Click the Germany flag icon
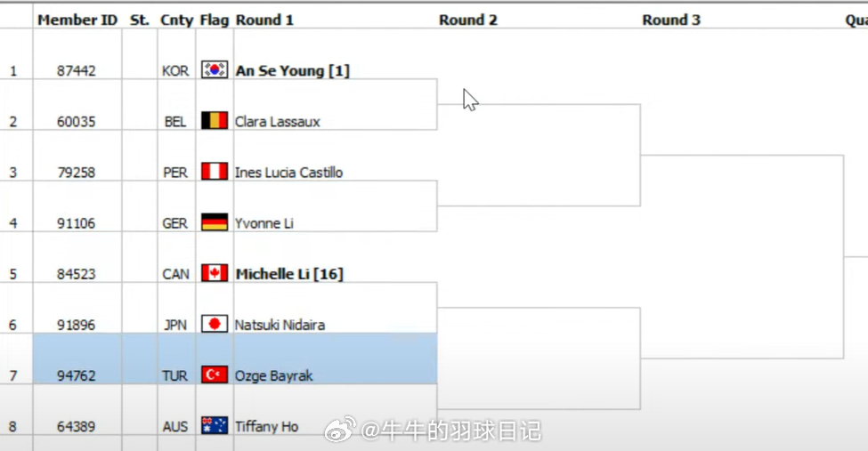The height and width of the screenshot is (451, 868). 215,222
